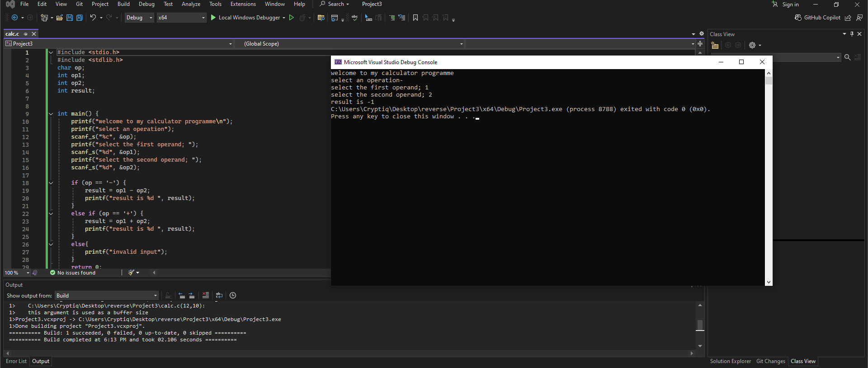Go to next message in Output

click(192, 295)
